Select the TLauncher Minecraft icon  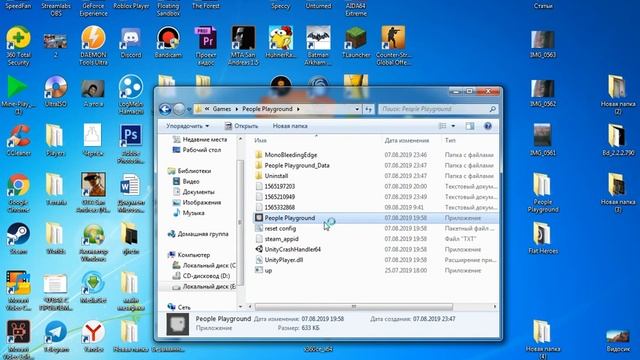click(356, 42)
